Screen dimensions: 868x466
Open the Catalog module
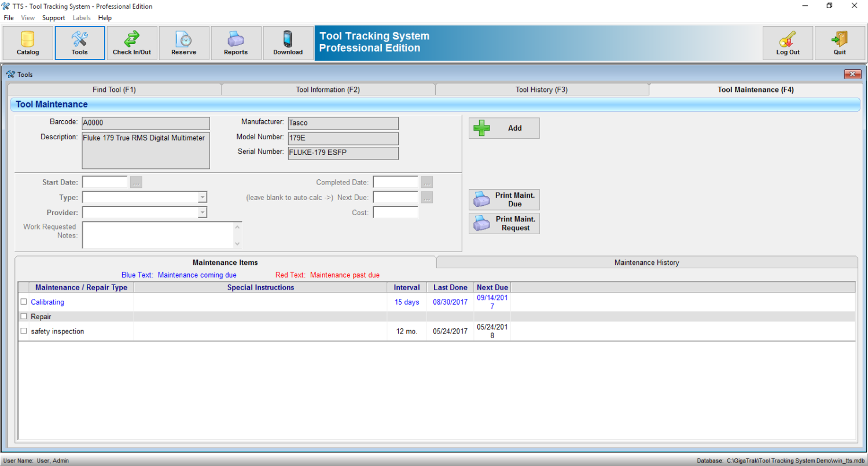(x=27, y=43)
